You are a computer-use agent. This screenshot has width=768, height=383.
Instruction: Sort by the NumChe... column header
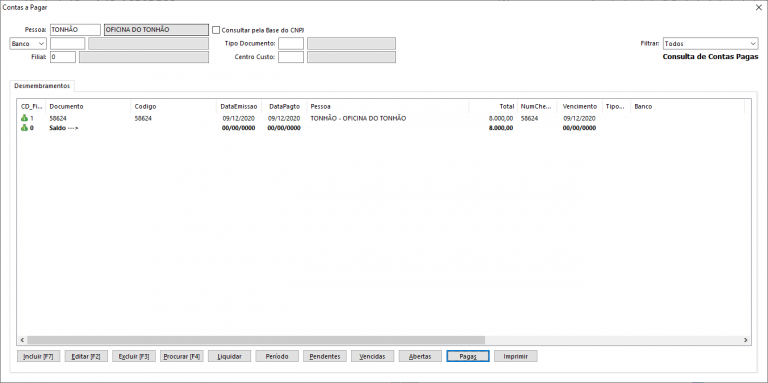pos(537,106)
